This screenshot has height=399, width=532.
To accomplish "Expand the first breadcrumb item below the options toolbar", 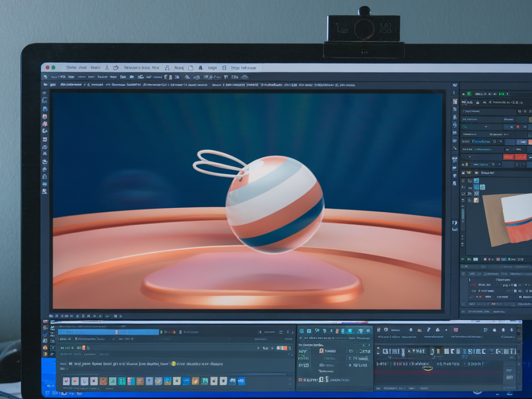I will point(71,85).
